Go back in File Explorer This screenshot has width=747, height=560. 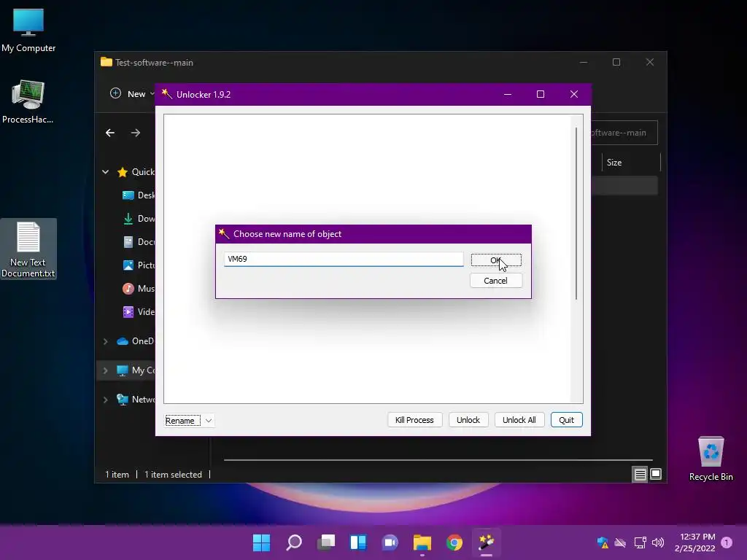click(110, 133)
